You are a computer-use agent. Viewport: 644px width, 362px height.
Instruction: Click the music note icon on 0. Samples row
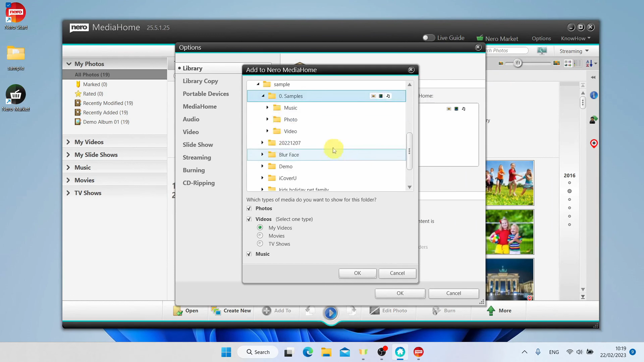(388, 96)
